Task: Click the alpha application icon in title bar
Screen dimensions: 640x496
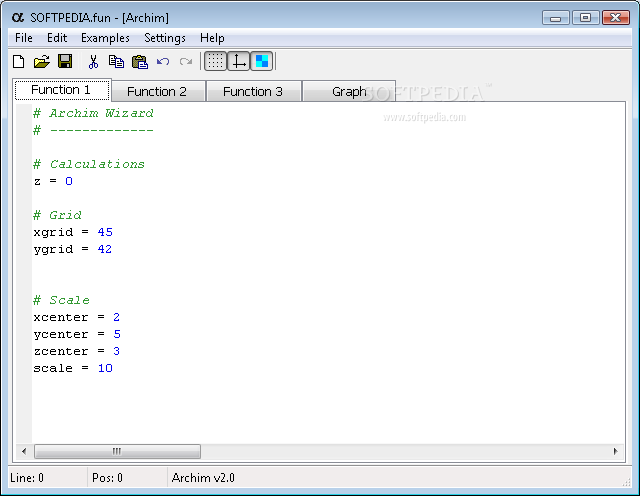Action: click(18, 18)
